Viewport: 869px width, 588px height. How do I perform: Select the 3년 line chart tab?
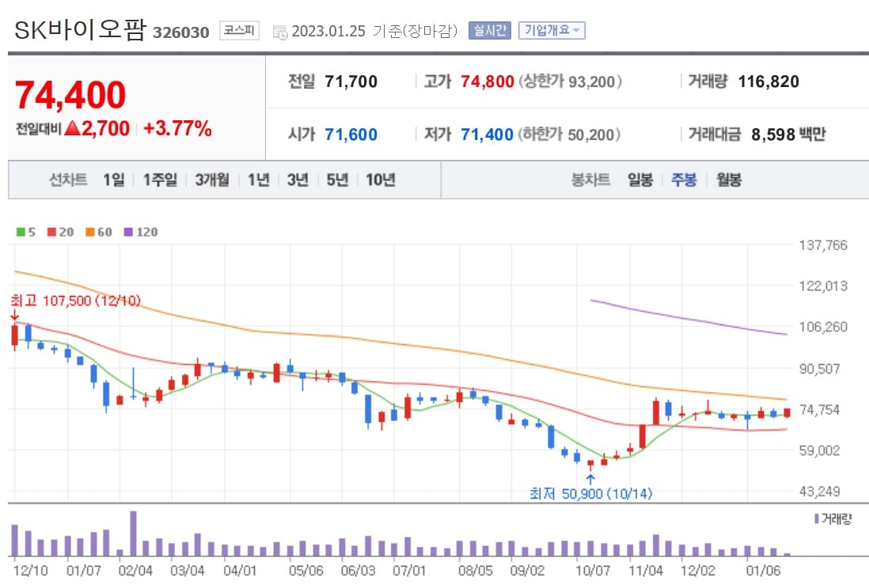click(298, 180)
